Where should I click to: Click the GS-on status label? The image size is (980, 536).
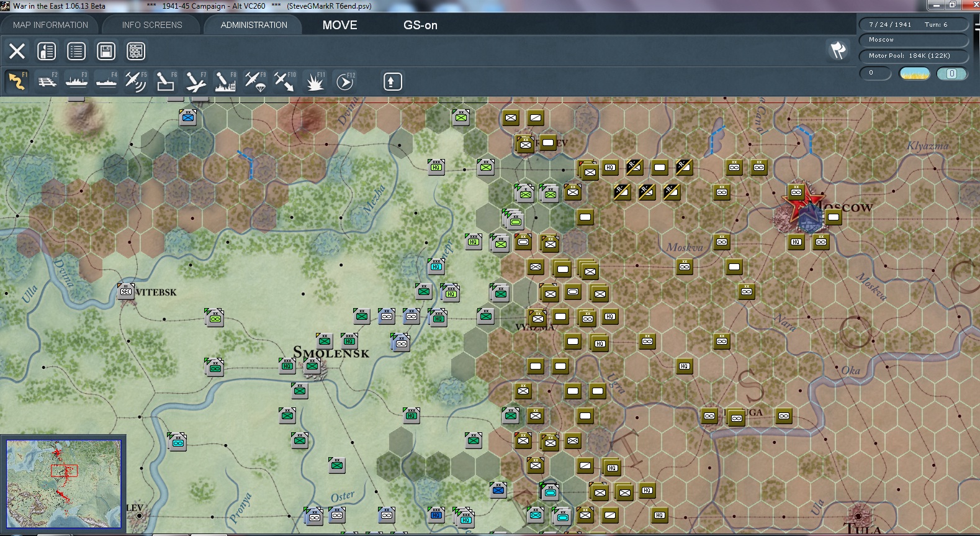click(x=420, y=25)
